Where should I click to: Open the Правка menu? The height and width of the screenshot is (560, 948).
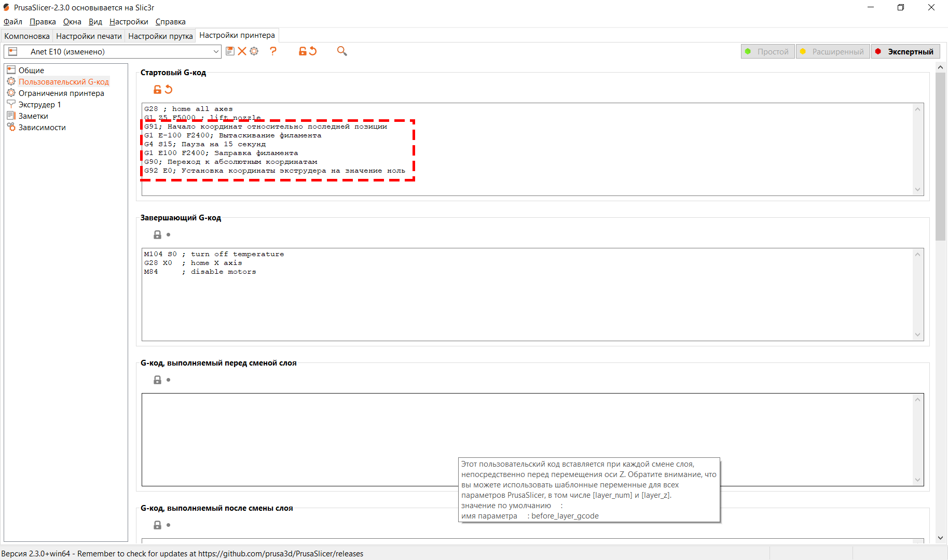pyautogui.click(x=43, y=22)
